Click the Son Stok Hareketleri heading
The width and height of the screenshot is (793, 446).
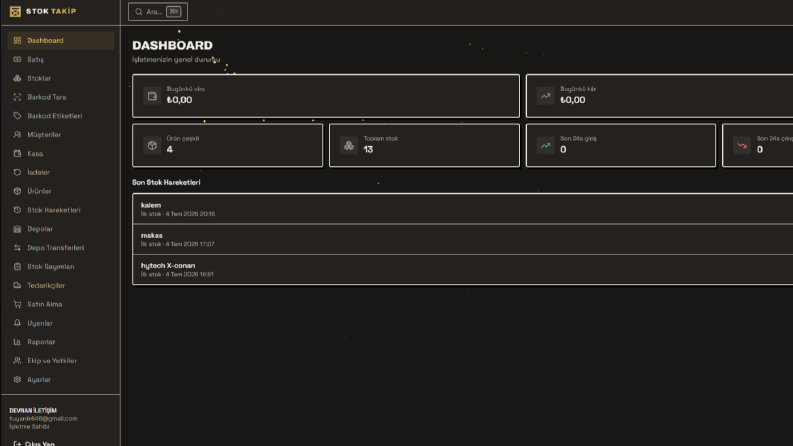[x=166, y=183]
